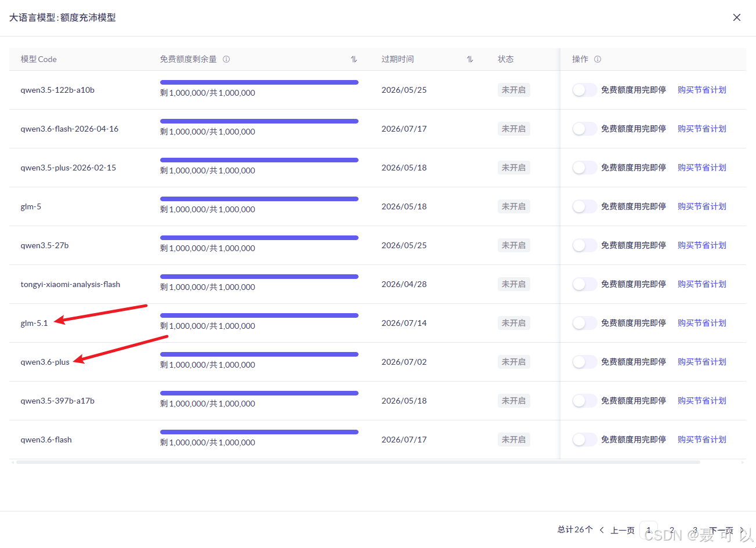Select model name glm-5.1
Viewport: 756px width, 548px height.
(x=34, y=323)
